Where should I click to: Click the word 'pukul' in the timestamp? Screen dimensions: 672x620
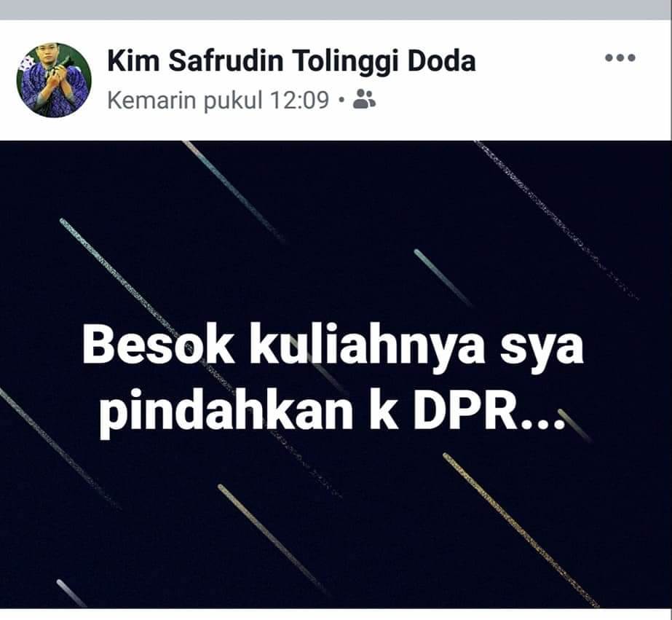[234, 101]
